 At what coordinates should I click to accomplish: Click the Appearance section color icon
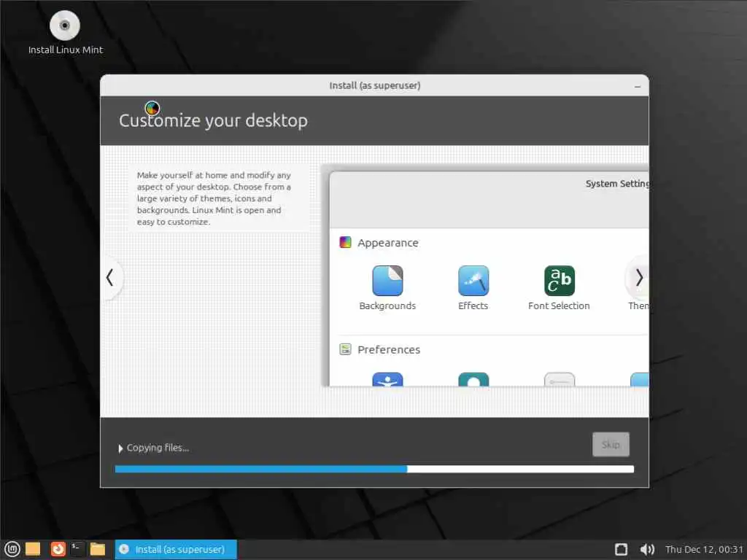(345, 242)
